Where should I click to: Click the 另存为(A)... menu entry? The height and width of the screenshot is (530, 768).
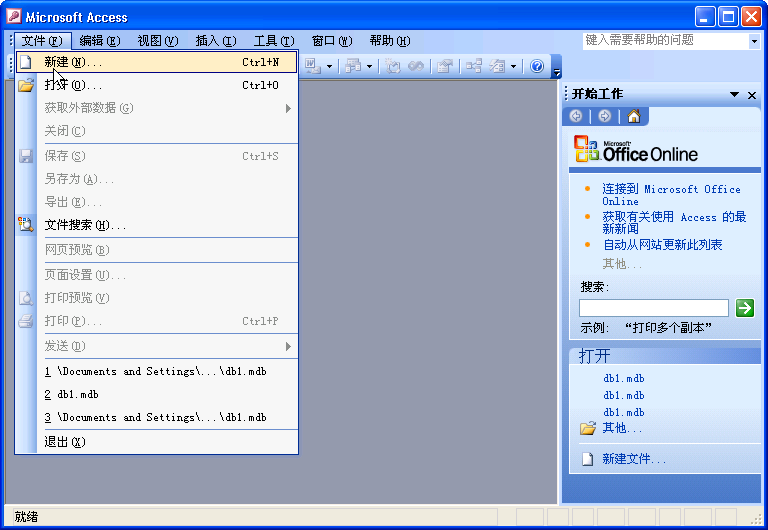point(157,179)
